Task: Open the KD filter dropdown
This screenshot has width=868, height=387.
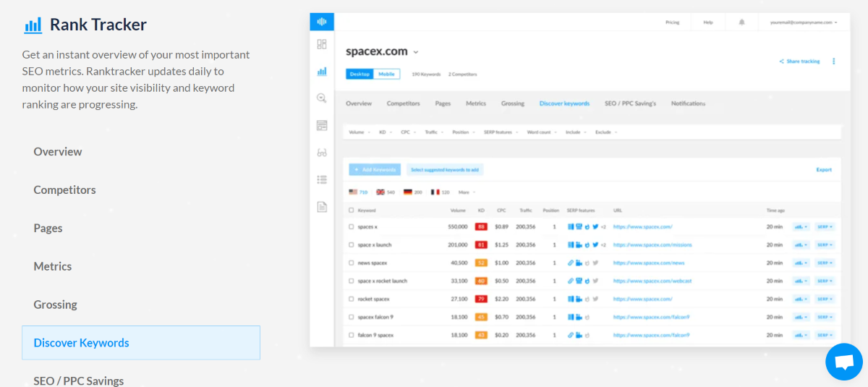Action: 385,132
